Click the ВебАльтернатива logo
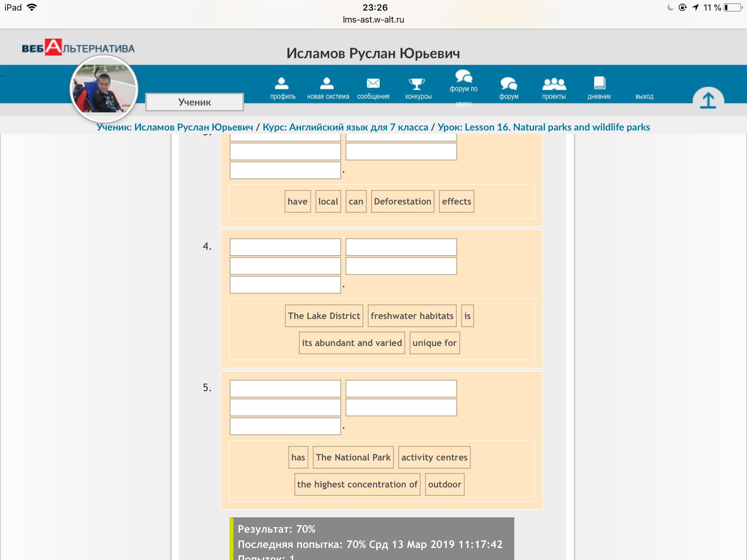Viewport: 747px width, 560px height. click(x=78, y=47)
